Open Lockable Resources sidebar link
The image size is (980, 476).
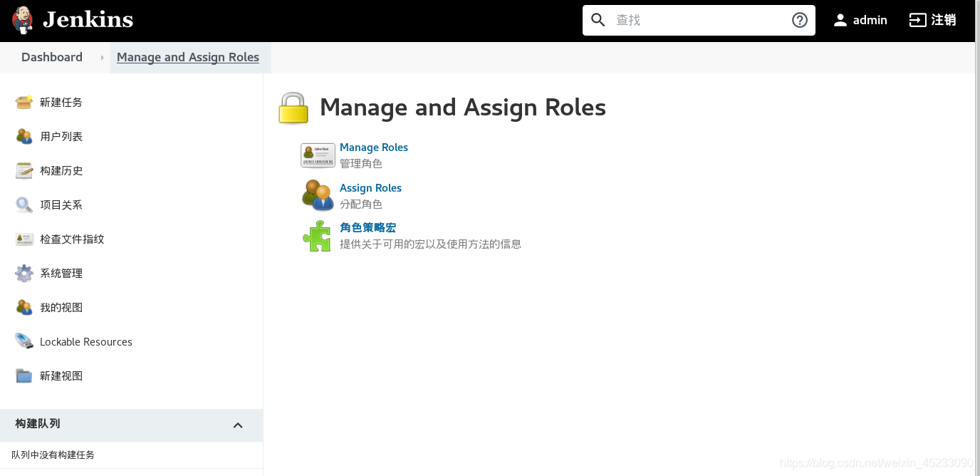click(86, 342)
